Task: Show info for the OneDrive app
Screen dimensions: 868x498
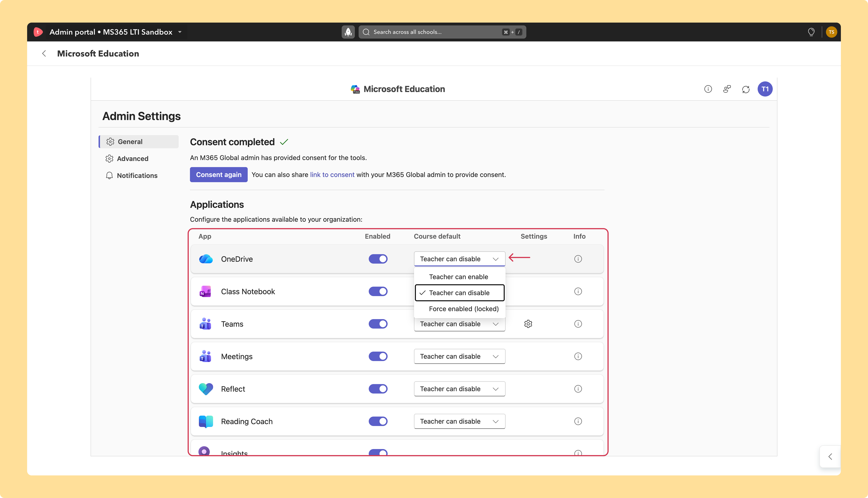Action: (x=578, y=259)
